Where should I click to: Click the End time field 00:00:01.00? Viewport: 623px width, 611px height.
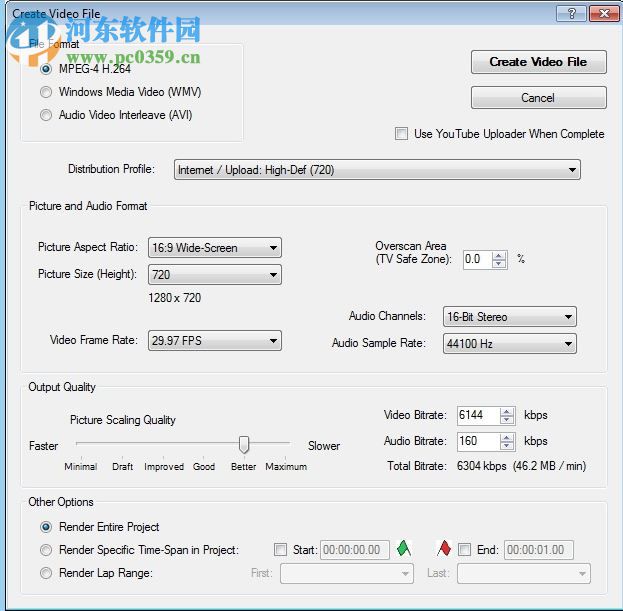[x=539, y=550]
